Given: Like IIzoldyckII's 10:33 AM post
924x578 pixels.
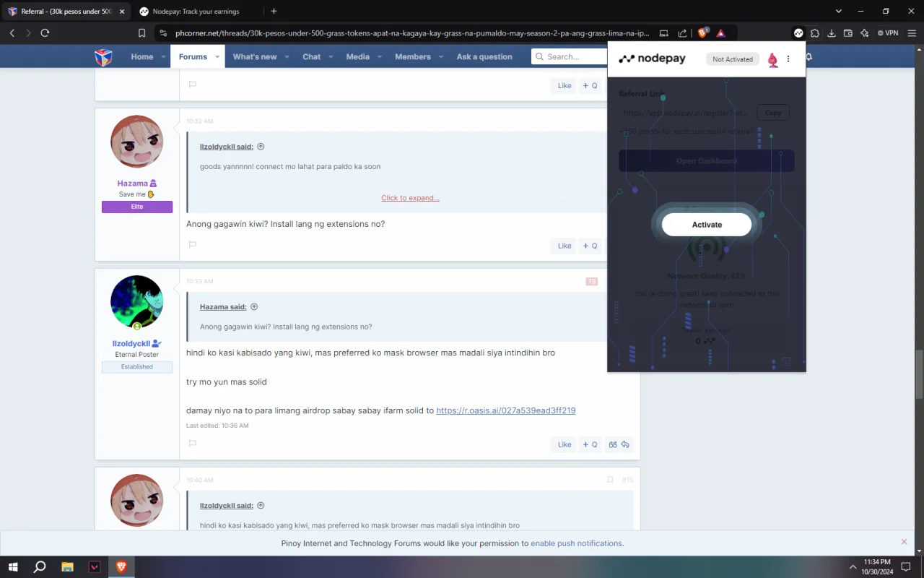Looking at the screenshot, I should 565,444.
